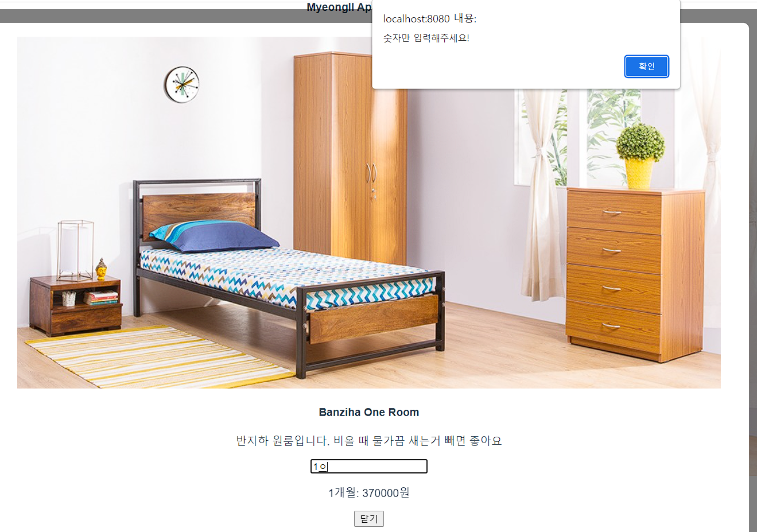The height and width of the screenshot is (532, 757).
Task: Focus the month input field containing 1ㅇ
Action: (x=369, y=467)
